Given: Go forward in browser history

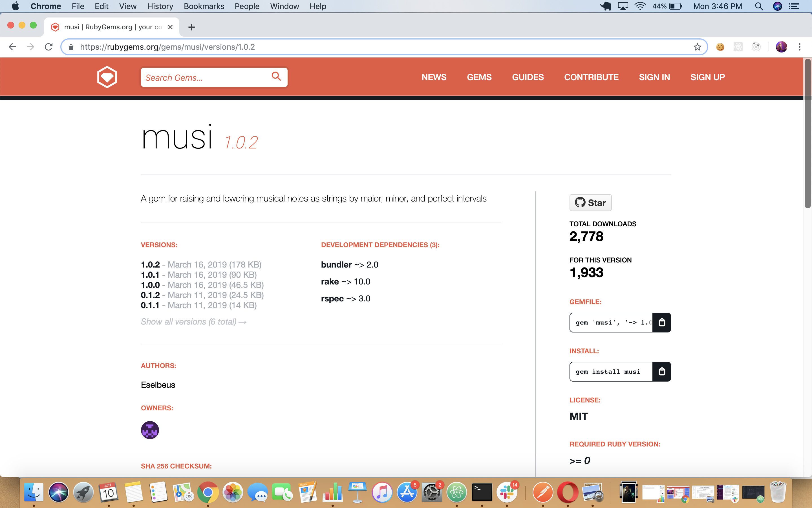Looking at the screenshot, I should (30, 47).
